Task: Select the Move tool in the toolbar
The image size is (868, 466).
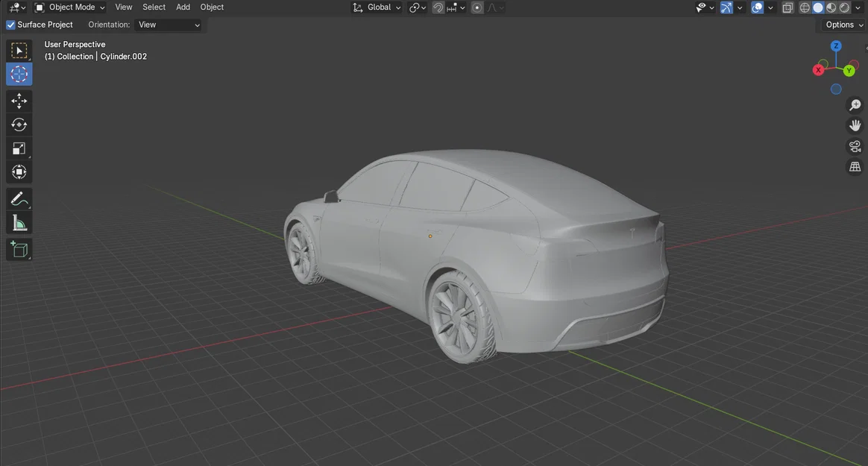Action: (19, 101)
